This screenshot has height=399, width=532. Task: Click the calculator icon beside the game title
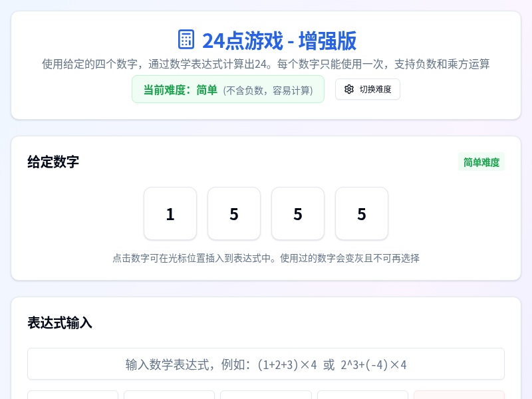click(185, 41)
